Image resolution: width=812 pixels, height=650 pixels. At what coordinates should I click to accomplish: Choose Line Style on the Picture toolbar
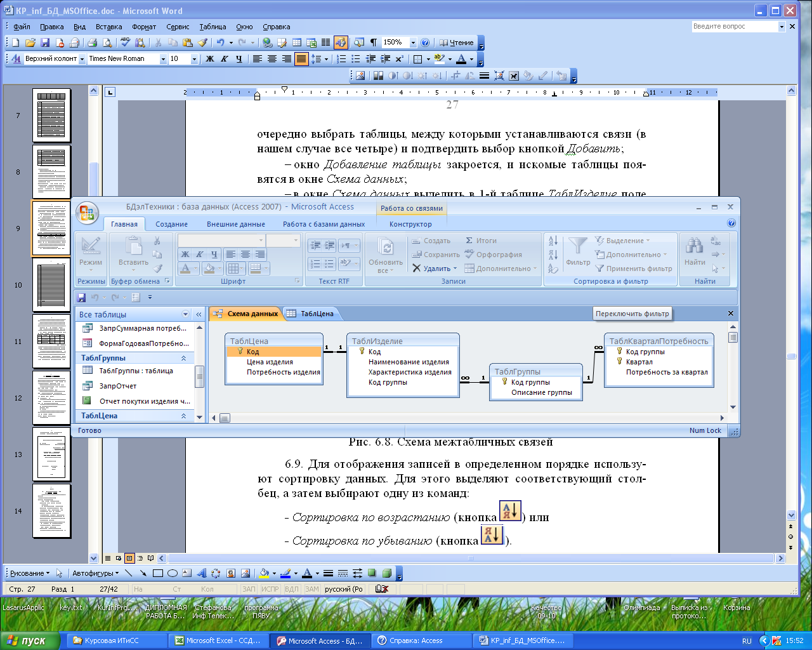(484, 76)
